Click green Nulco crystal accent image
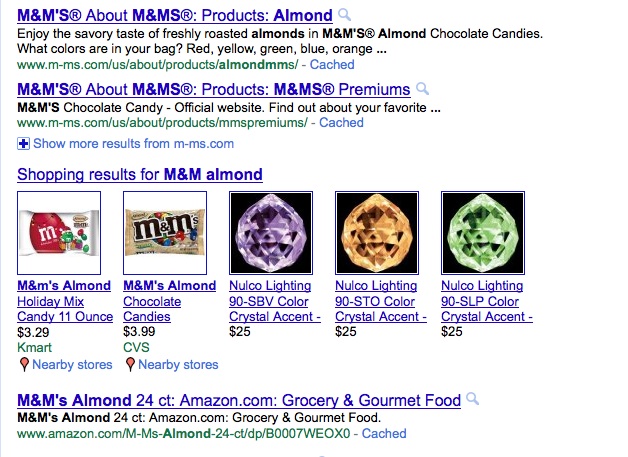The height and width of the screenshot is (457, 628). click(x=482, y=232)
